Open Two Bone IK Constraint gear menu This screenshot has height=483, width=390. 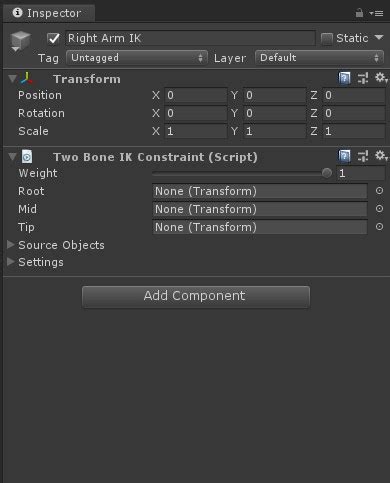tap(381, 155)
